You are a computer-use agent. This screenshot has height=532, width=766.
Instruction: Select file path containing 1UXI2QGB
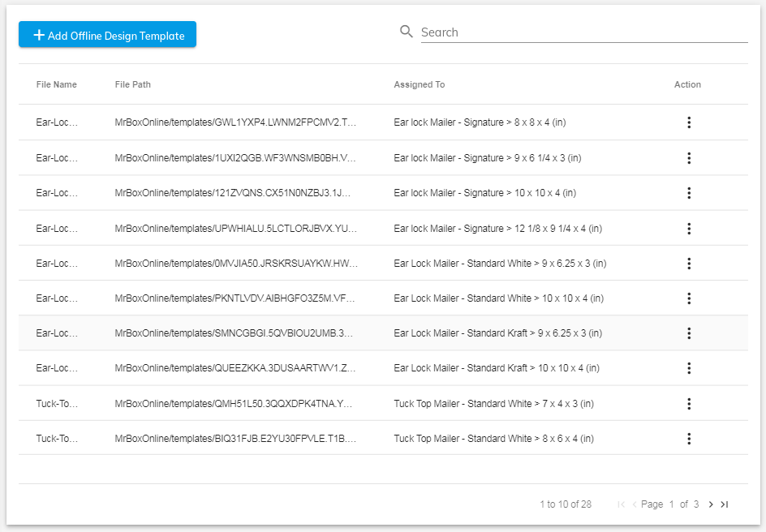pos(235,158)
